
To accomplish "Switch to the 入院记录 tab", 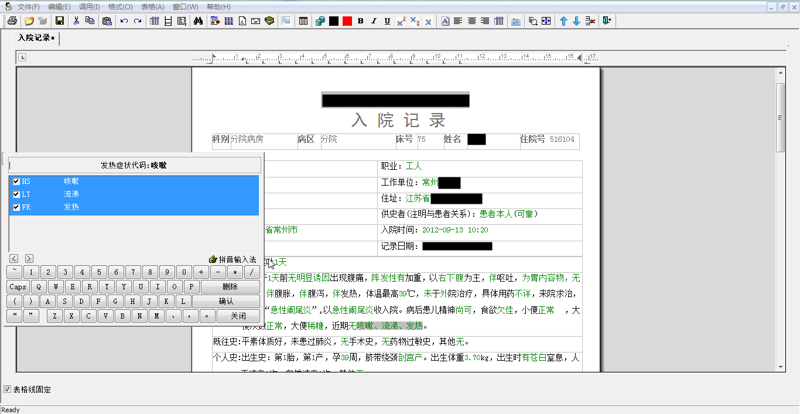I will point(37,38).
